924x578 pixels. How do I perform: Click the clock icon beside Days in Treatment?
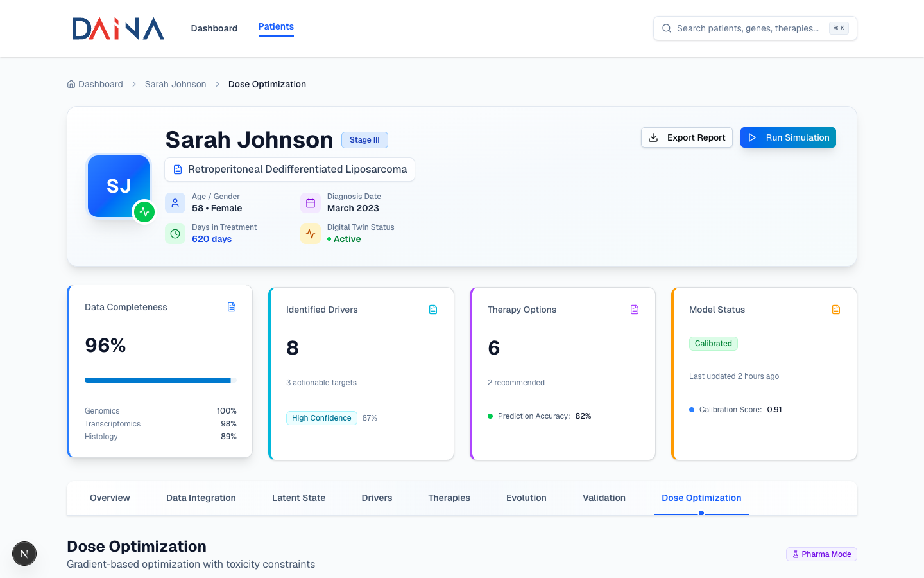point(175,234)
